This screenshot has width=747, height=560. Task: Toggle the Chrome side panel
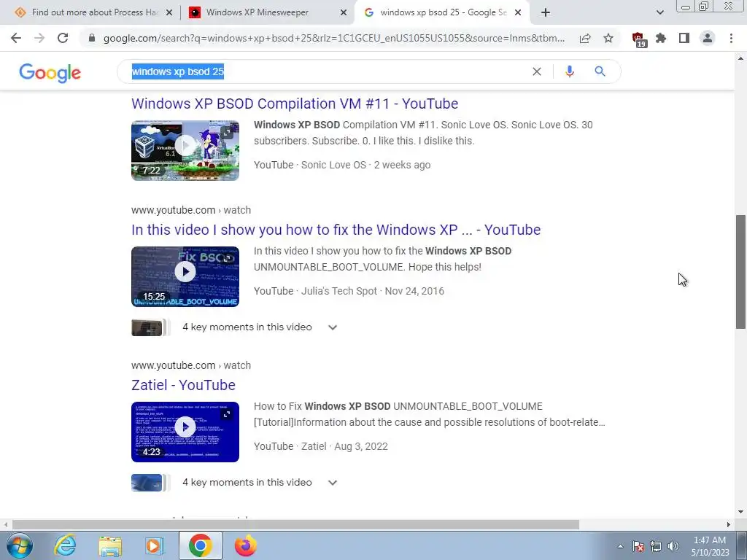tap(684, 38)
